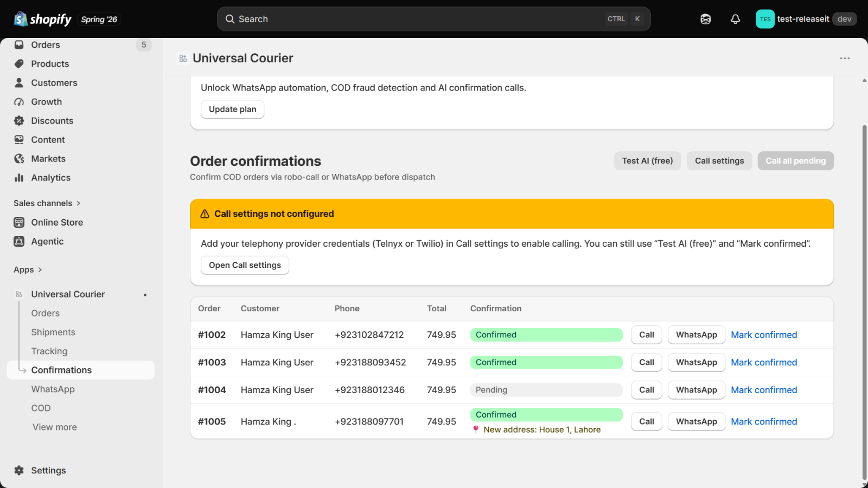Click the Analytics bar chart icon
Image resolution: width=868 pixels, height=488 pixels.
19,177
